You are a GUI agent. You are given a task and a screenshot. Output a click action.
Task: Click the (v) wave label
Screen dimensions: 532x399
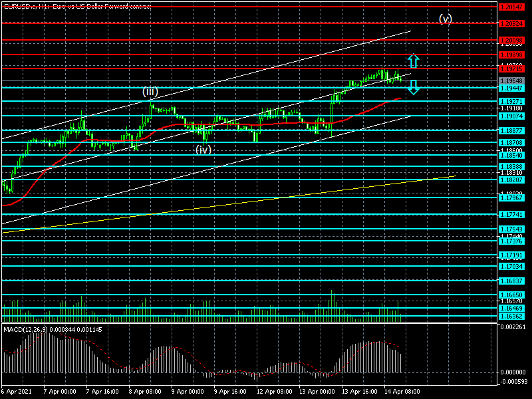446,19
